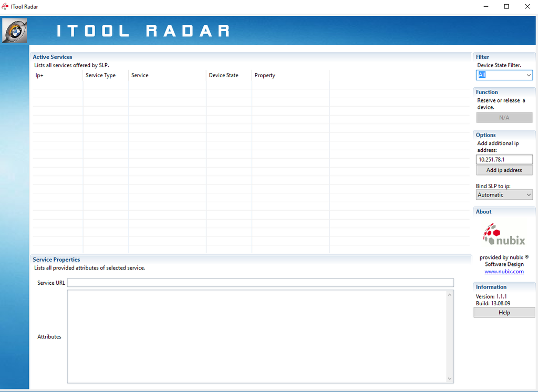Sort by the Service Type column header
538x392 pixels.
click(106, 75)
